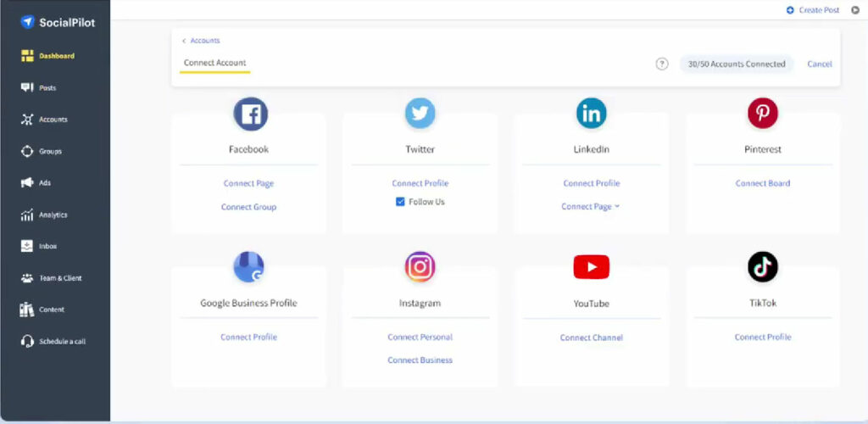
Task: Click LinkedIn Connect Profile link
Action: click(591, 183)
